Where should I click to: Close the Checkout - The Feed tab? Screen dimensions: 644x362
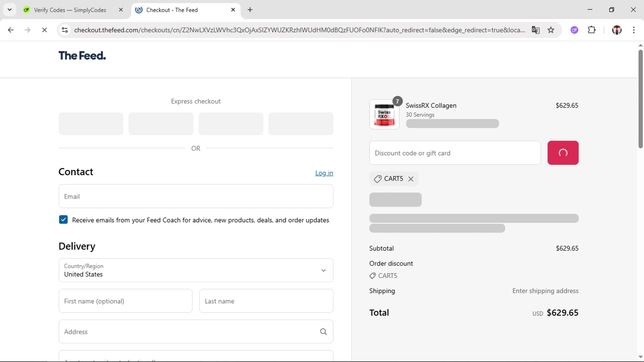pos(233,10)
